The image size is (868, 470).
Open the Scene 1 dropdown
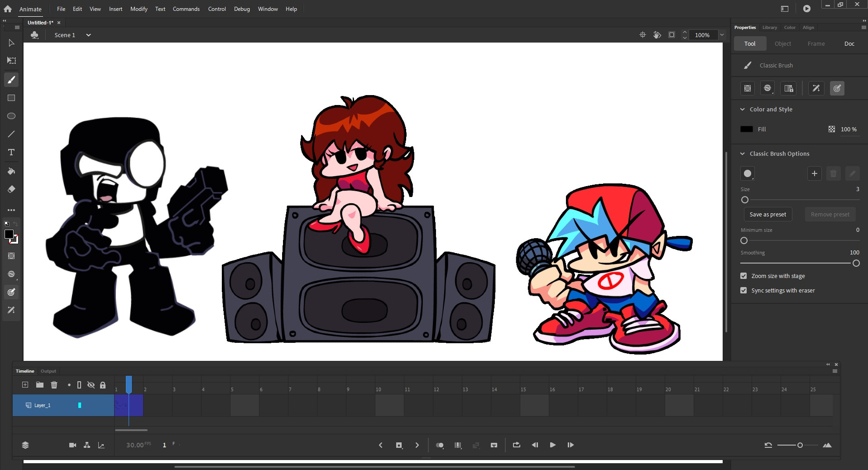click(88, 35)
